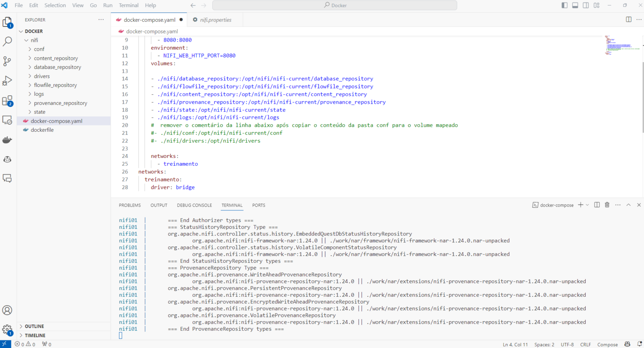The image size is (644, 348).
Task: Toggle the secondary side bar visibility
Action: pyautogui.click(x=586, y=5)
